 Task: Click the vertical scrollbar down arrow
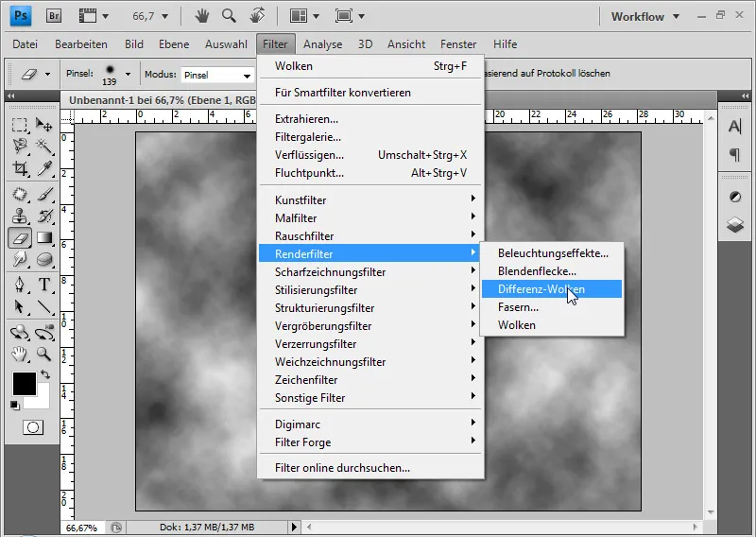[711, 512]
